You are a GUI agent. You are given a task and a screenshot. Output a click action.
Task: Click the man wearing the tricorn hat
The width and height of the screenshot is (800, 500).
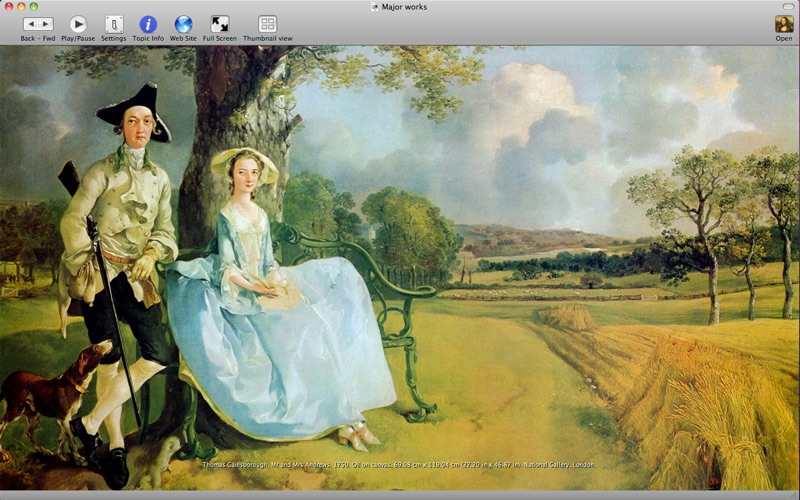[125, 230]
